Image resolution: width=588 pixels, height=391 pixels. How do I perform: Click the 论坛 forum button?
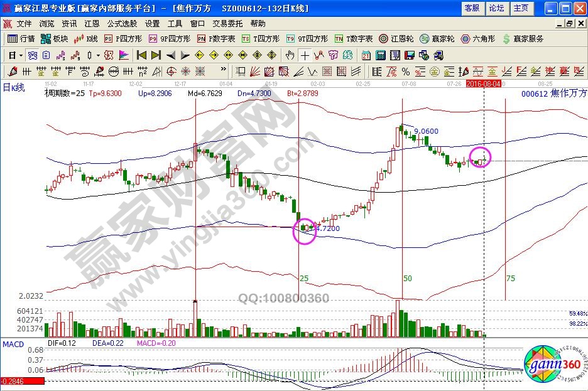[496, 8]
